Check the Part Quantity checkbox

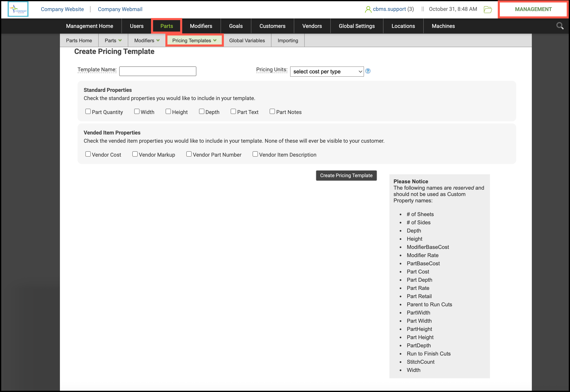click(x=88, y=112)
